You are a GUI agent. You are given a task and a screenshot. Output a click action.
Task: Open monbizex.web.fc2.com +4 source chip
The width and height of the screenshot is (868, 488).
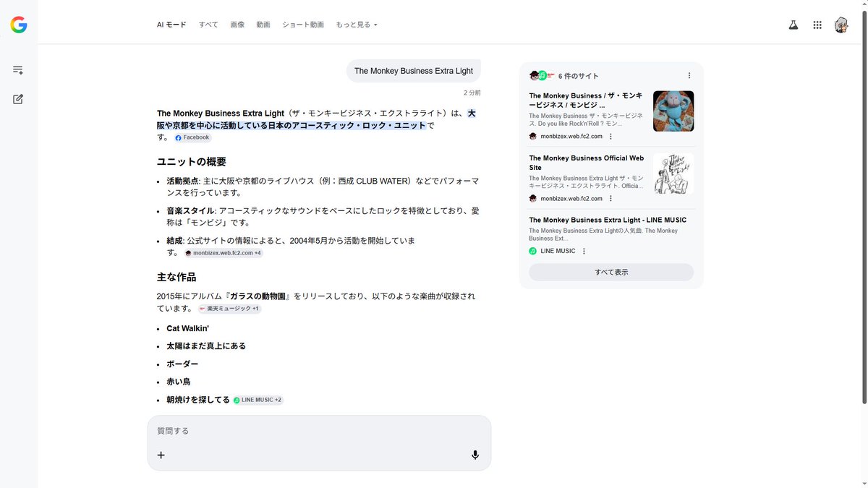pos(224,253)
